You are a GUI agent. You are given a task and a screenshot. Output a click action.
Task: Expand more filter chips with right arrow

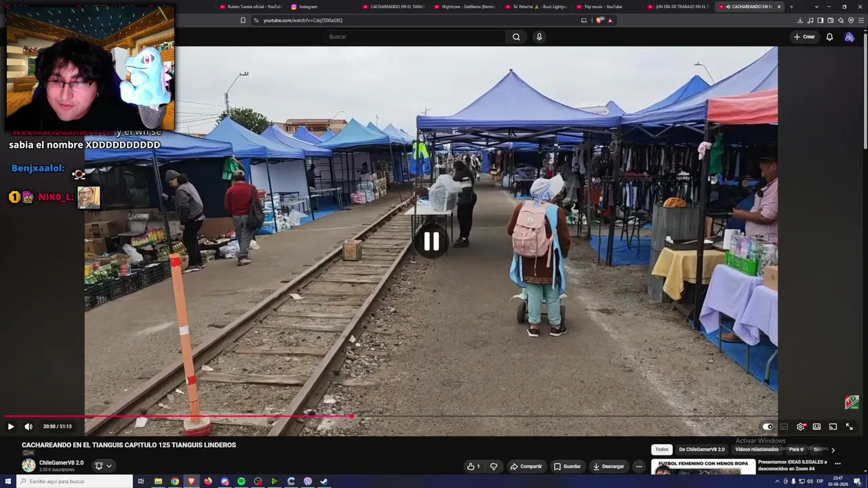pos(833,449)
